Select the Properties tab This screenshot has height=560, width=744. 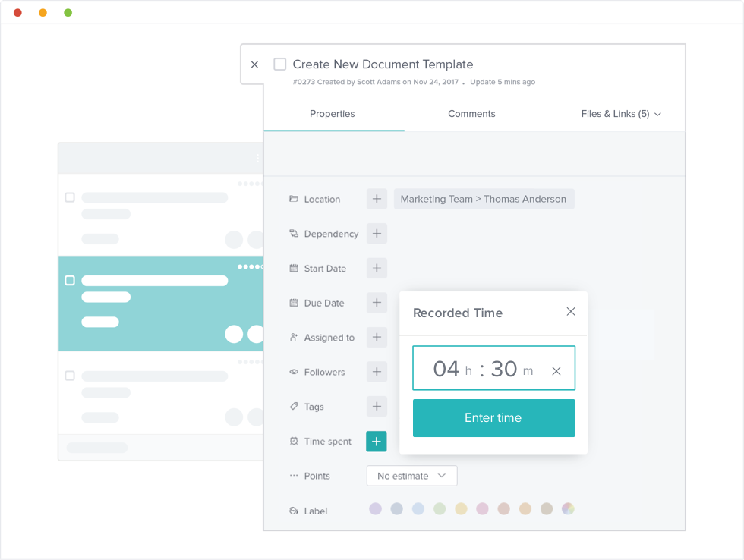(x=332, y=114)
